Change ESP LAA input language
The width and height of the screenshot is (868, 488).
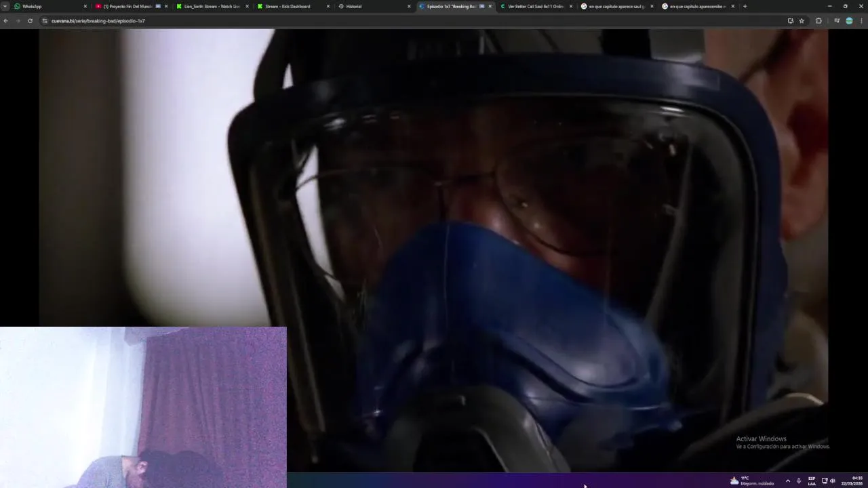point(812,481)
